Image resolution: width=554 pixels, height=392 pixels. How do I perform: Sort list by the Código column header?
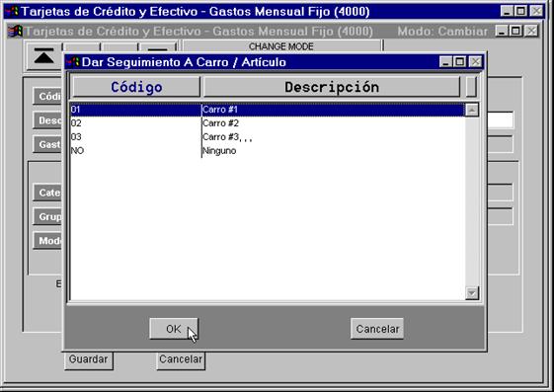pos(136,87)
